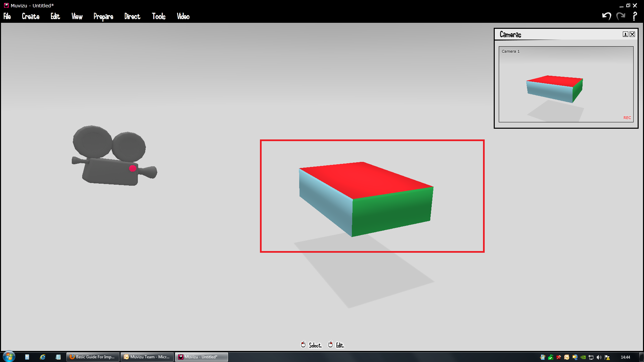Click the 14:44 system clock
The image size is (644, 362).
point(625,357)
